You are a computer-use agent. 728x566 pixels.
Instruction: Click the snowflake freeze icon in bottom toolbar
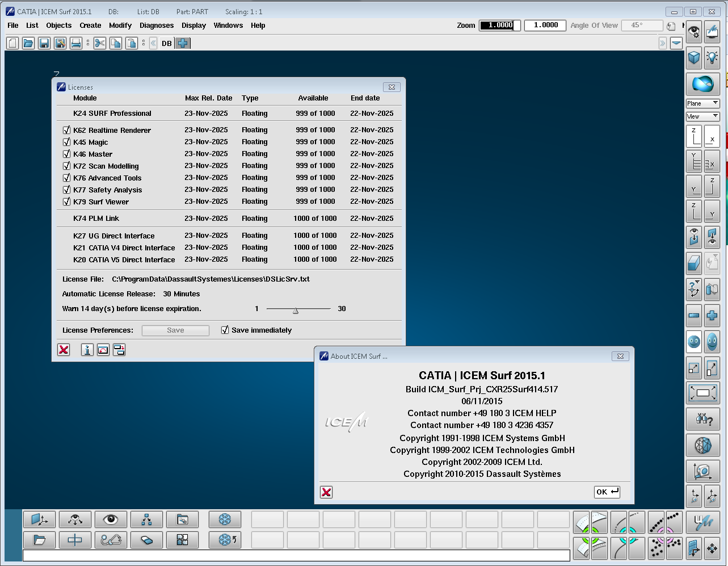click(225, 519)
